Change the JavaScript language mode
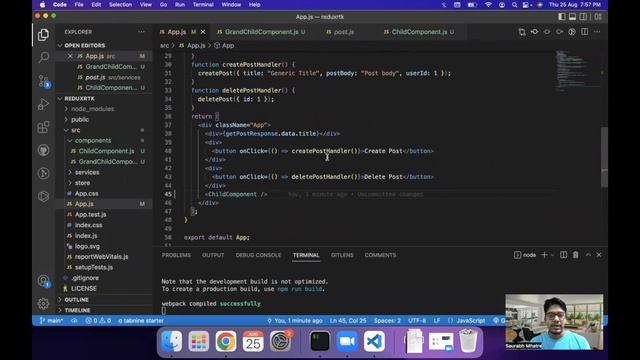 click(471, 321)
